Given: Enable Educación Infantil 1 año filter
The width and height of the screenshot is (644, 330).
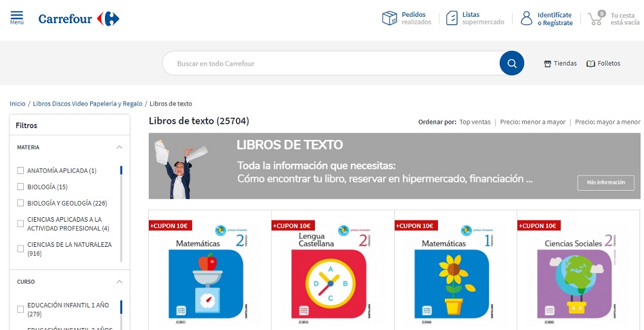Looking at the screenshot, I should point(21,309).
